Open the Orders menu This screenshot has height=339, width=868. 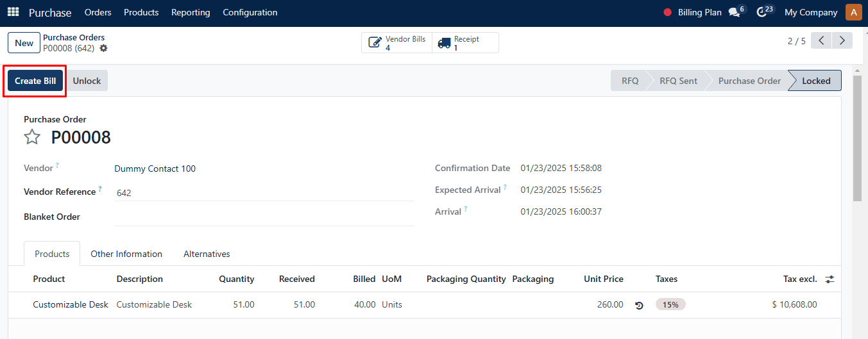tap(98, 12)
